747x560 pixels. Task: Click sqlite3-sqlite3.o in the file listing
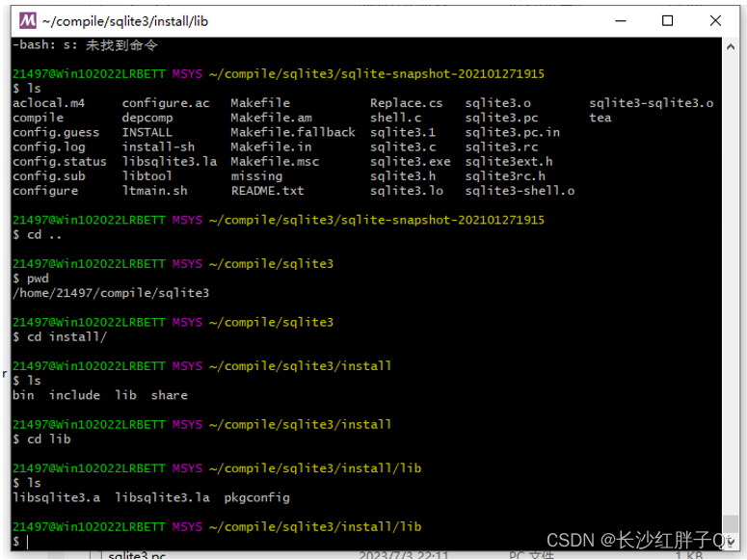[x=652, y=103]
